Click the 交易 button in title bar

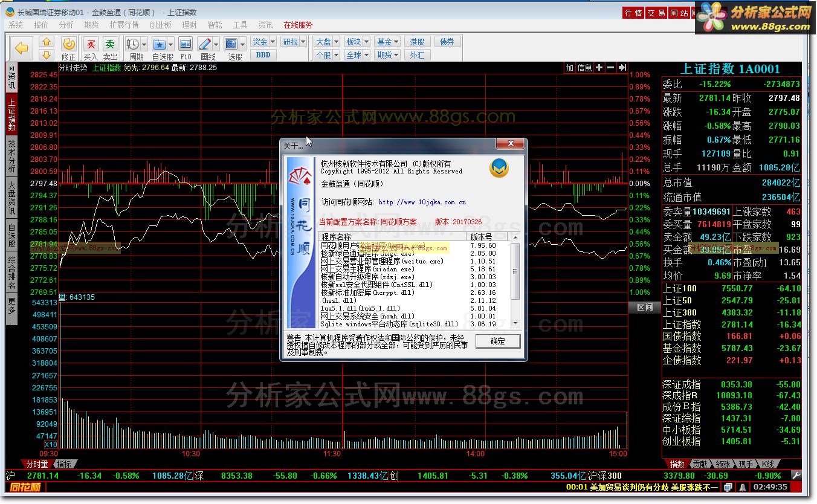tap(656, 13)
